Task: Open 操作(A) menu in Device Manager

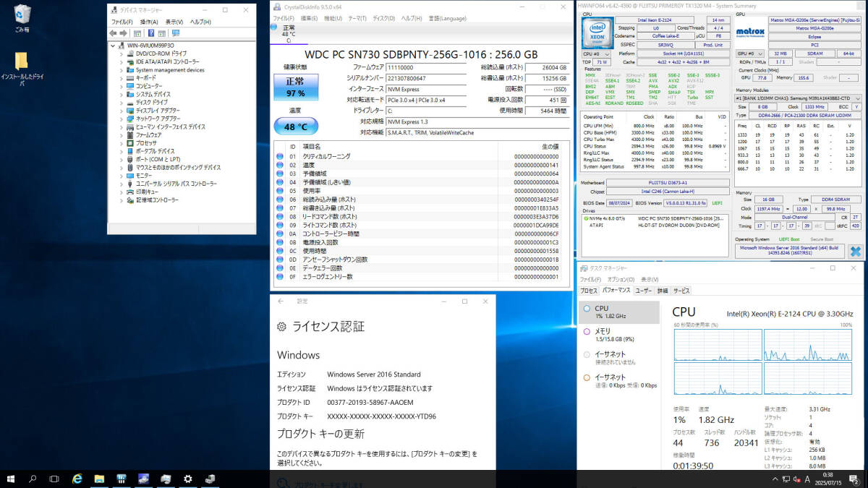Action: point(149,22)
